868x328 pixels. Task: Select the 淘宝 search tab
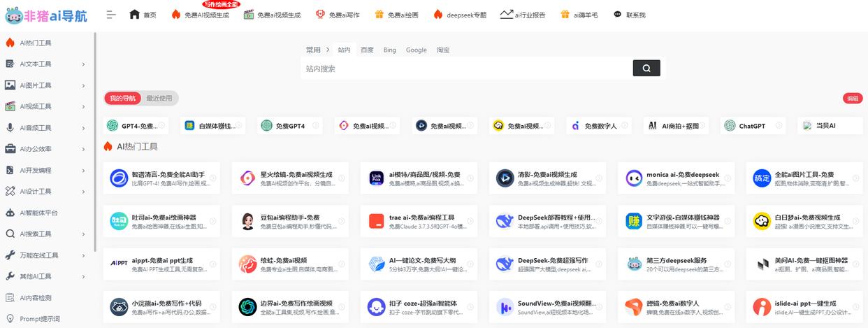[x=443, y=50]
